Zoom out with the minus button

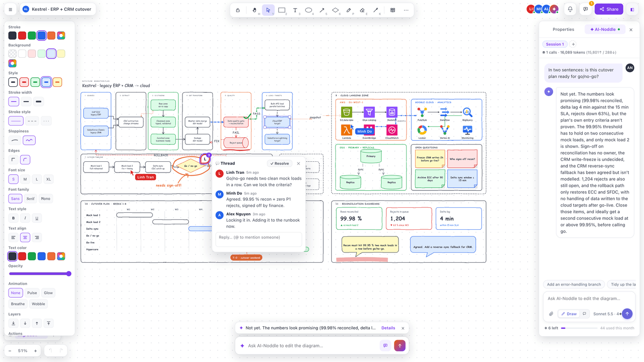[x=10, y=351]
